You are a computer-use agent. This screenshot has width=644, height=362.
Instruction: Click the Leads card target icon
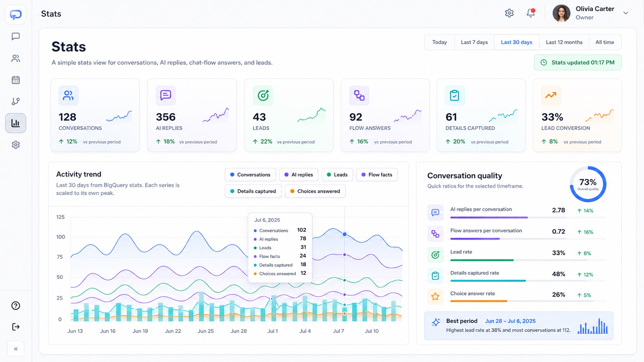click(263, 95)
